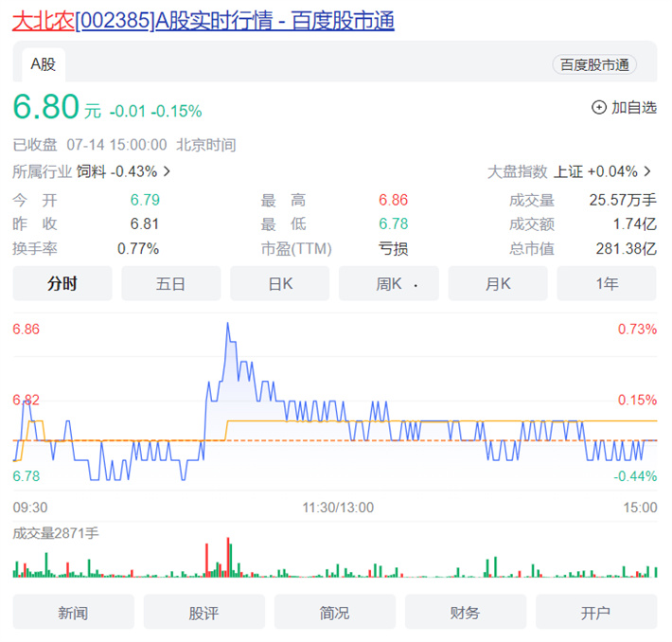The image size is (672, 642).
Task: Open the 财务 financials section
Action: [465, 613]
